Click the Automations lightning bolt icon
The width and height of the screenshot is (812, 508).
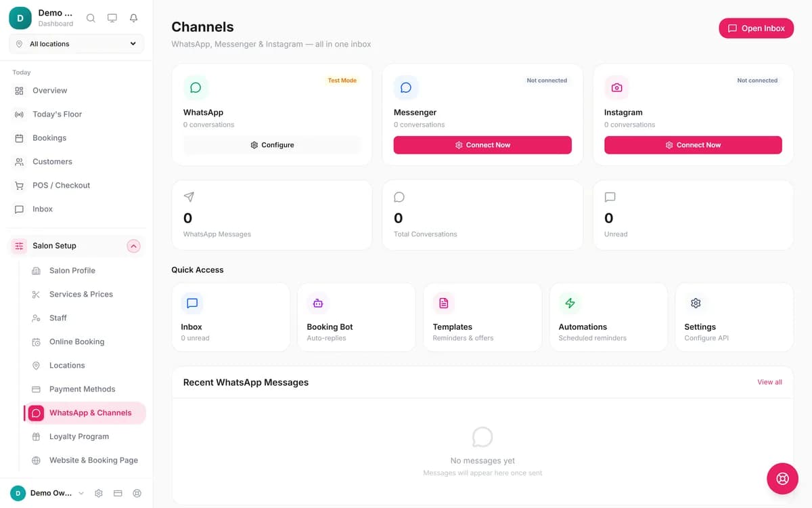[x=570, y=303]
